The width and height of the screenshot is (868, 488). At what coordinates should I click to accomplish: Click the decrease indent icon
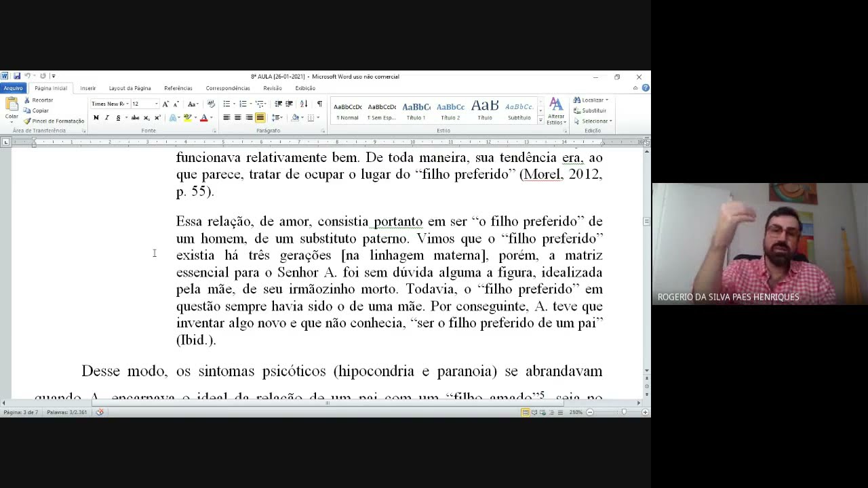278,104
